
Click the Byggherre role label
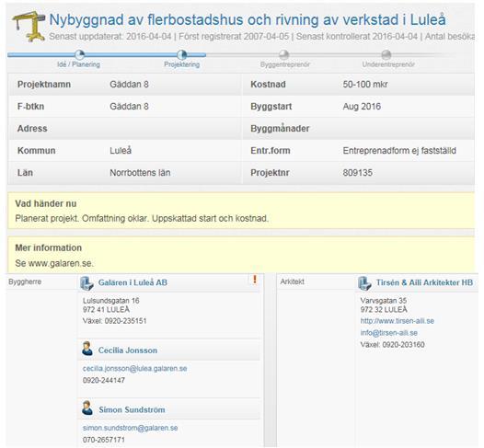point(25,281)
